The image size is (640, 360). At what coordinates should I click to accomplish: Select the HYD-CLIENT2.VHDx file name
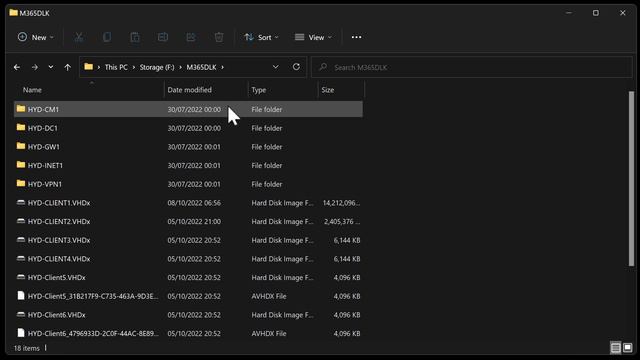click(x=59, y=222)
